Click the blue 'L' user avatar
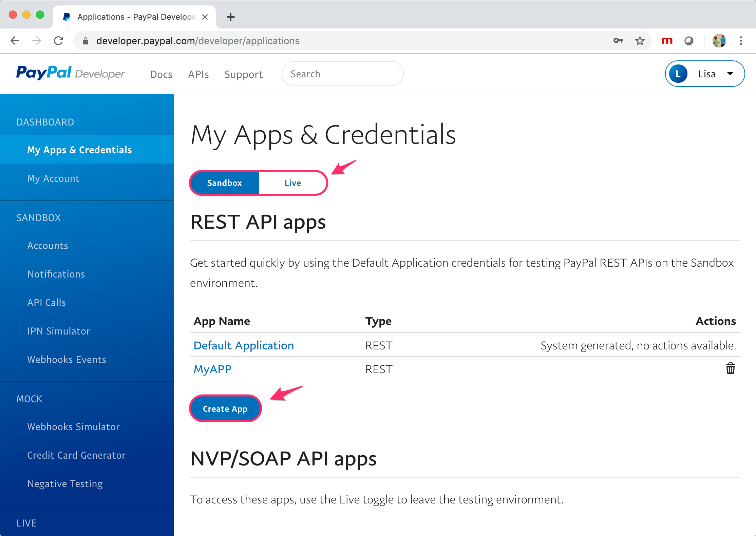The width and height of the screenshot is (756, 536). [678, 74]
